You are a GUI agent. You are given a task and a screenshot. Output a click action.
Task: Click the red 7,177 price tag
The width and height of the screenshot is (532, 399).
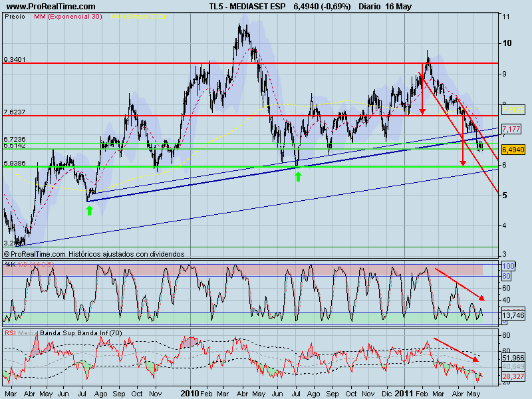511,129
